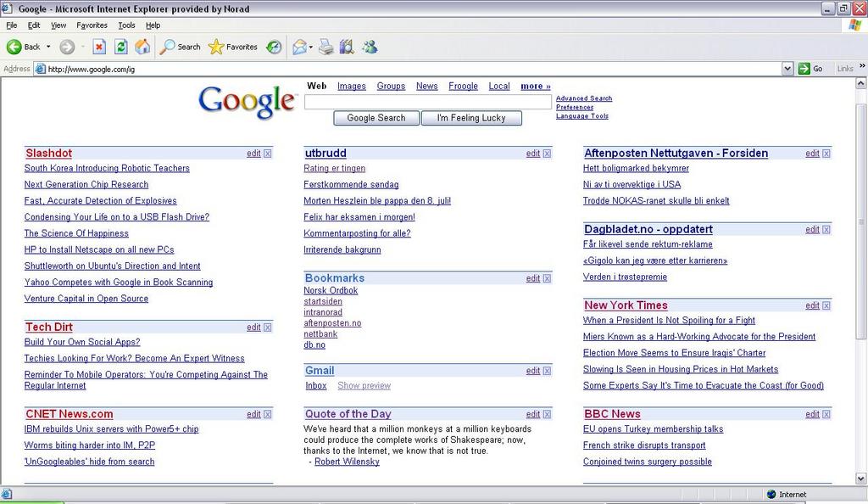Switch to Images search tab
The width and height of the screenshot is (868, 504).
click(352, 87)
